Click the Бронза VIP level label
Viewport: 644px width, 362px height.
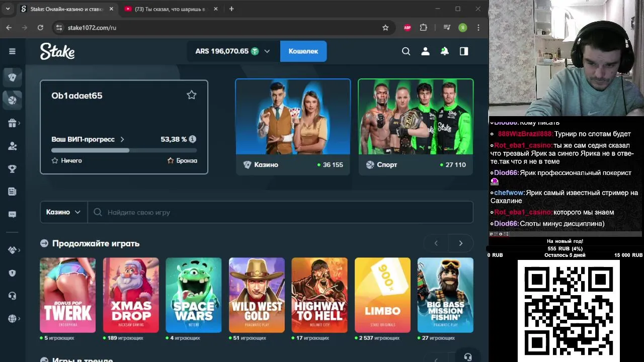(x=187, y=161)
